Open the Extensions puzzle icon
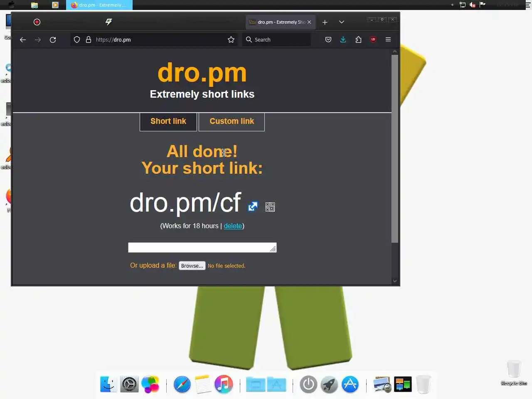The height and width of the screenshot is (399, 532). click(358, 39)
